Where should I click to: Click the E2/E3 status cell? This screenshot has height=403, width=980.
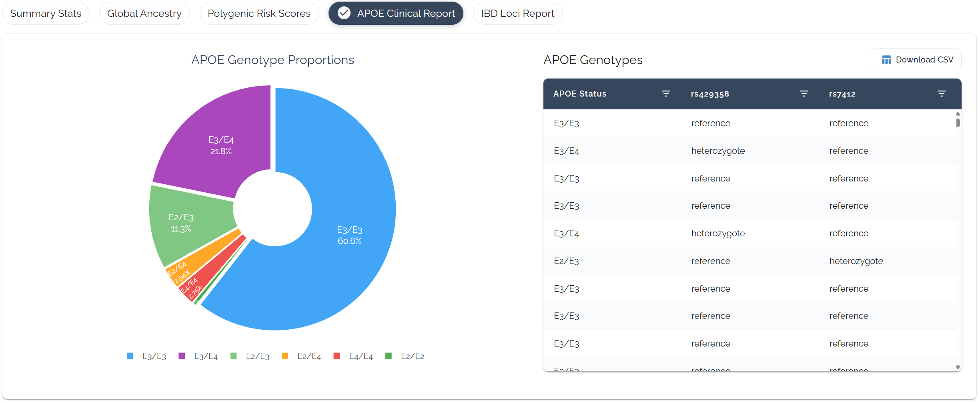566,261
